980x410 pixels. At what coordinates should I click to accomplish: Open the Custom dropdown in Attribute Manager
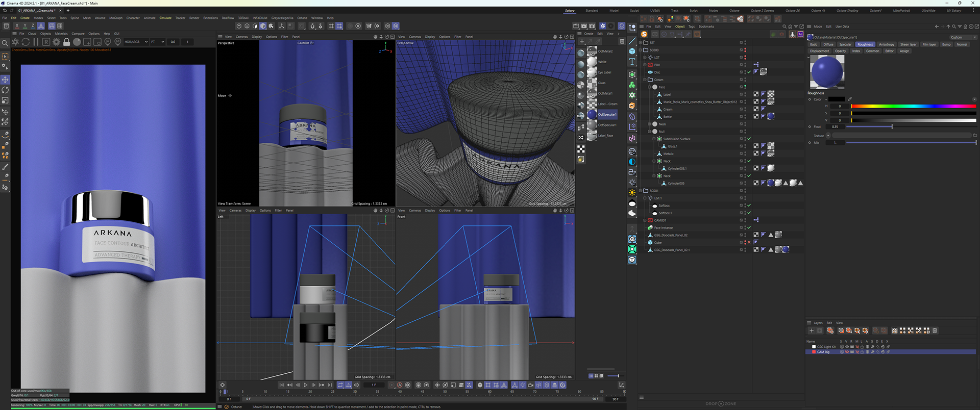coord(963,37)
